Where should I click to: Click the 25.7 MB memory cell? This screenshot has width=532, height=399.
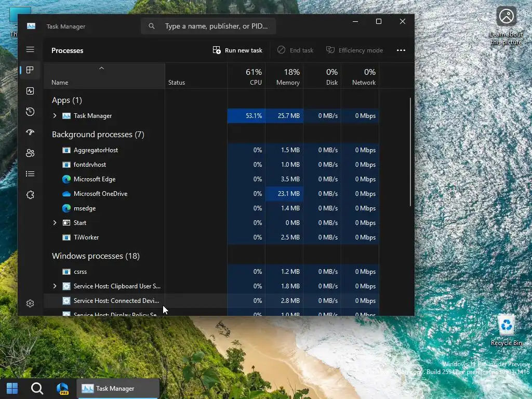click(x=284, y=116)
